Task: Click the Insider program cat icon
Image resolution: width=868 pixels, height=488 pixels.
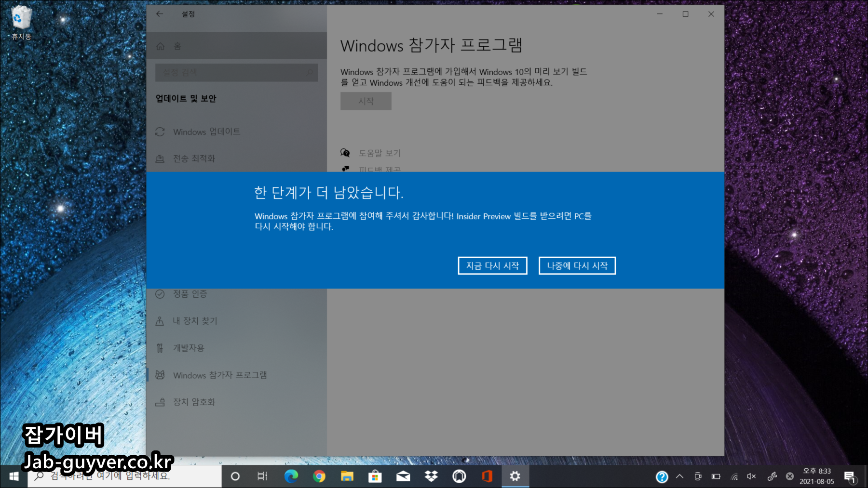Action: [x=160, y=375]
